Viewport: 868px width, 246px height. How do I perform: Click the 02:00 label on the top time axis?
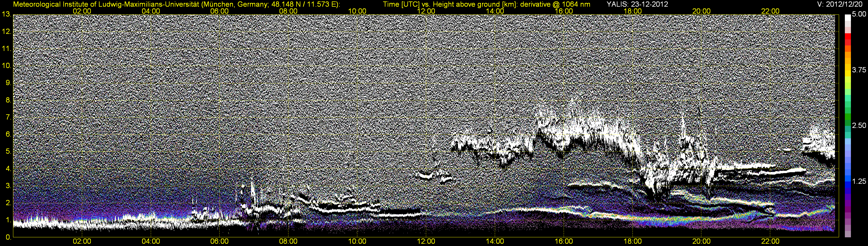coord(82,11)
